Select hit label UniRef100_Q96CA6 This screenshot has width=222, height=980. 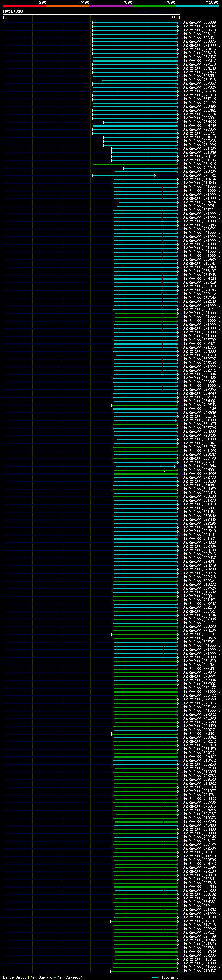[199, 363]
